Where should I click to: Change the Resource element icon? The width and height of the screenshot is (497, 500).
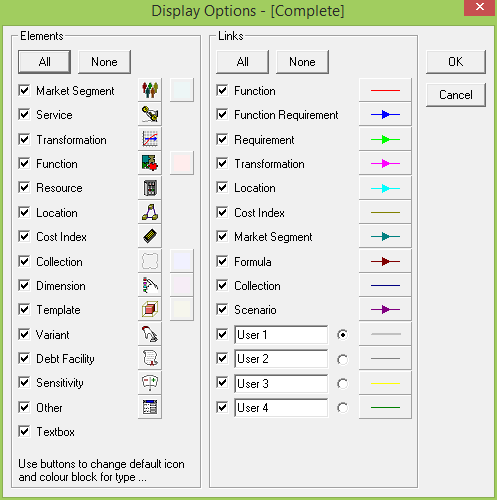point(150,188)
